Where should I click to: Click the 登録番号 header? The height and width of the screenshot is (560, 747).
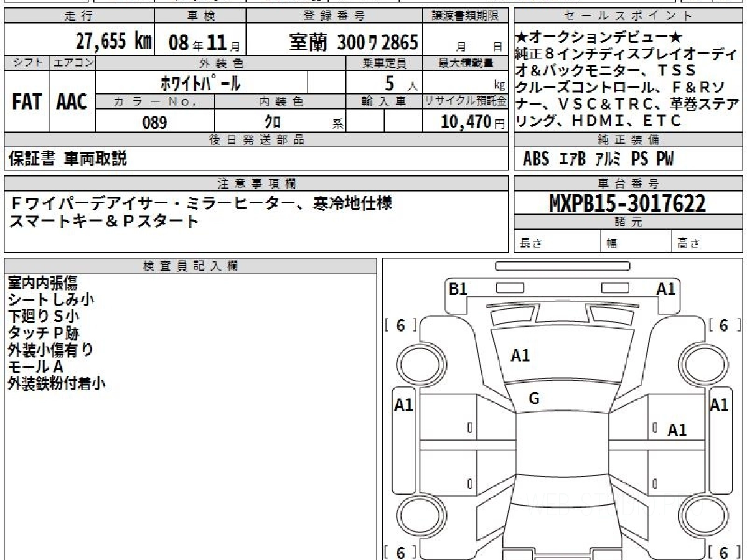click(334, 16)
